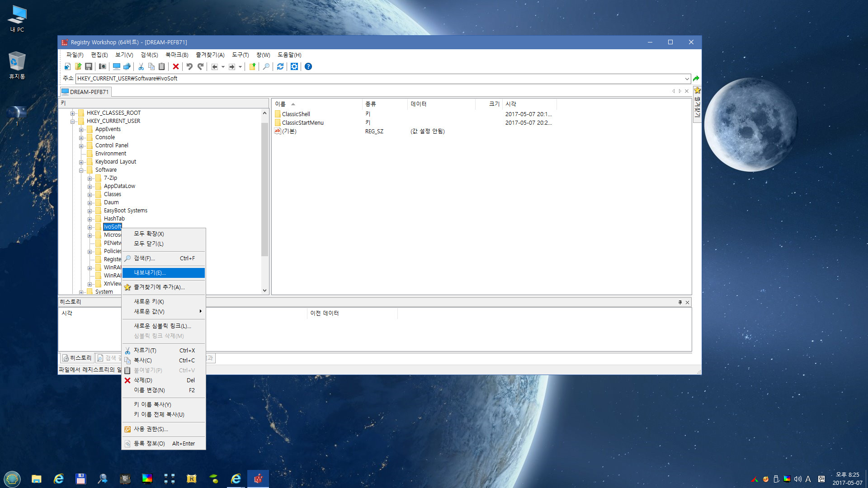Choose 삭제(D) in context menu
Viewport: 868px width, 488px height.
click(163, 380)
